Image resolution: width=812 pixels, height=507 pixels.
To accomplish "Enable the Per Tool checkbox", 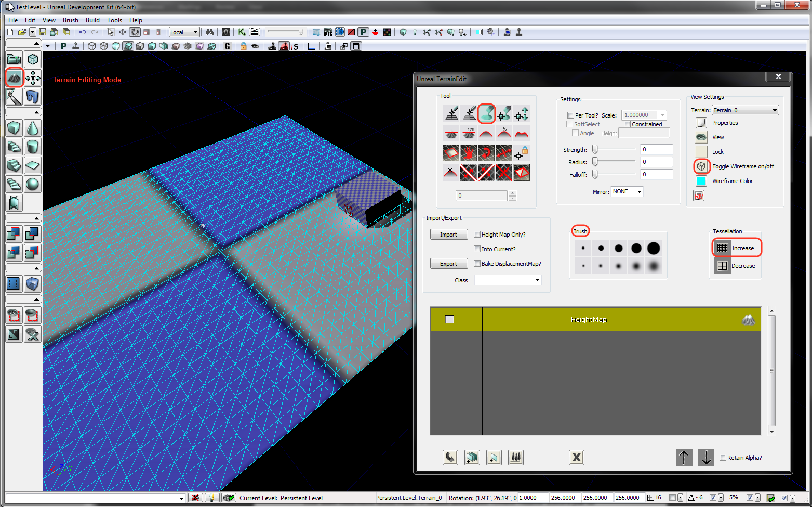I will pos(570,115).
